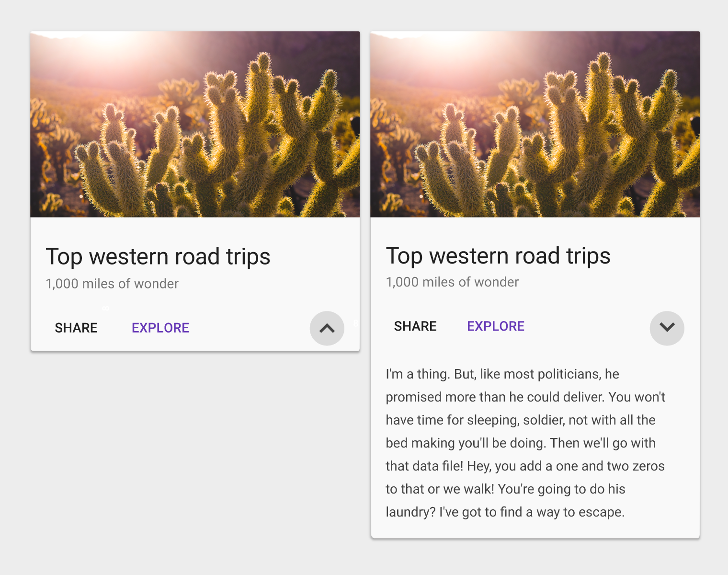Click the chevron-down icon on the right card
This screenshot has width=728, height=575.
[667, 328]
